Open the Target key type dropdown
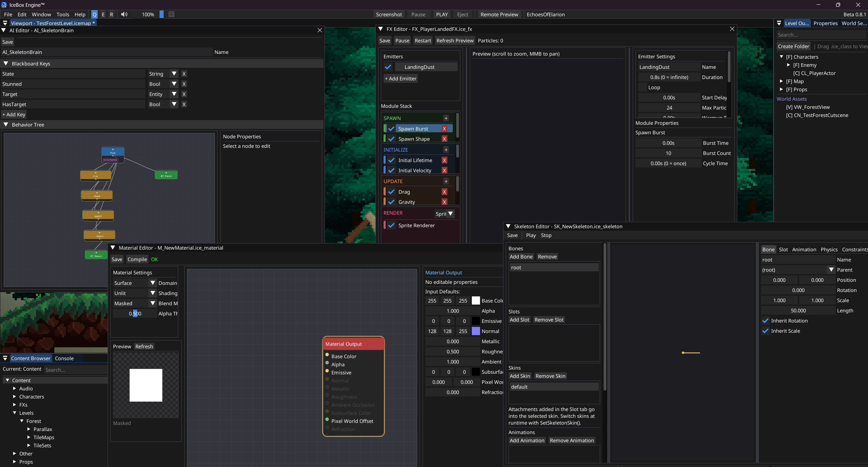868x467 pixels. pos(174,94)
